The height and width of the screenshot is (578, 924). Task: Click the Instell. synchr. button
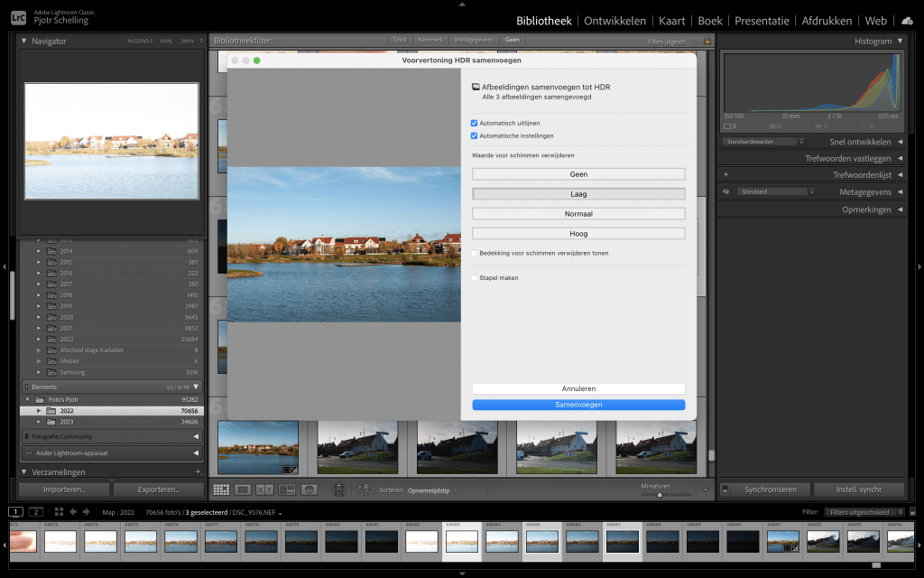(x=859, y=489)
